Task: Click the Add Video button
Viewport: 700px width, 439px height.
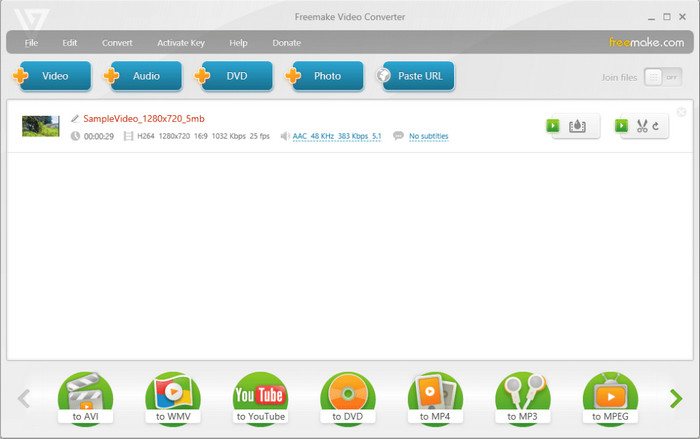Action: coord(53,76)
